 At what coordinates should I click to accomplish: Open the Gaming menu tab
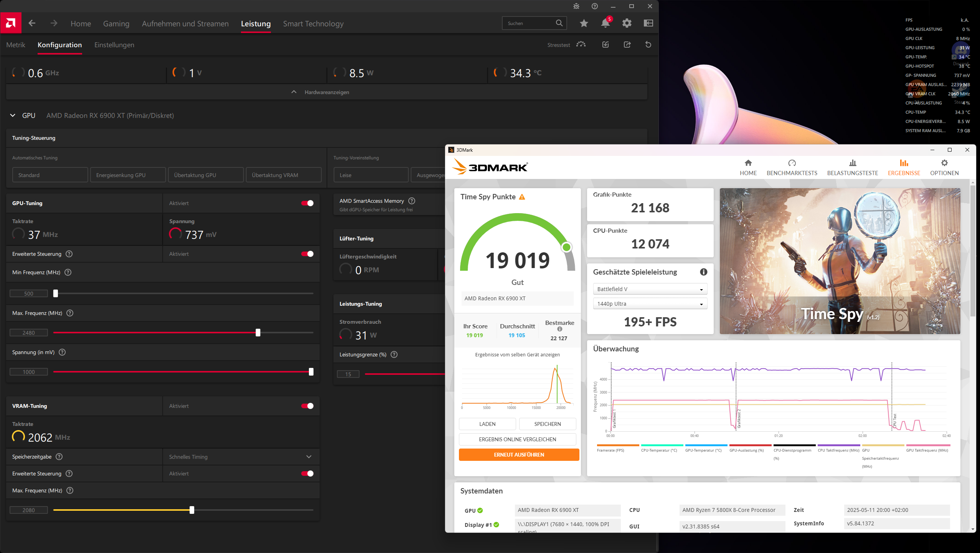click(116, 24)
